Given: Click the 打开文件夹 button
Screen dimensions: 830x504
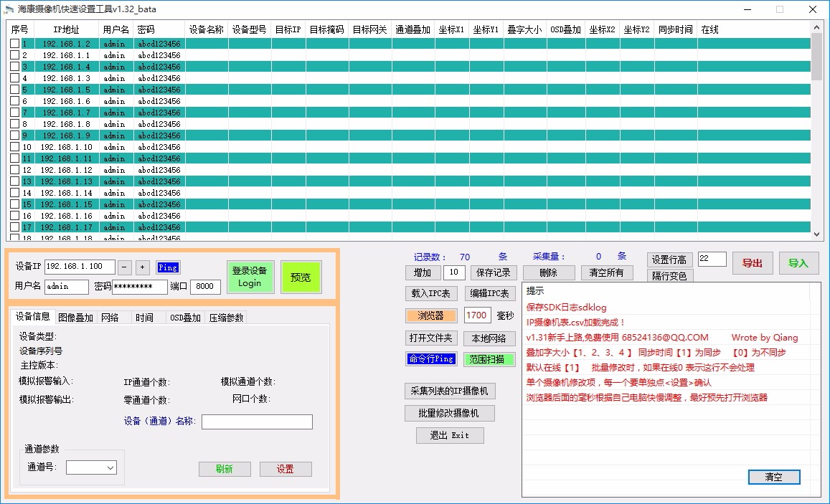Looking at the screenshot, I should [x=431, y=338].
